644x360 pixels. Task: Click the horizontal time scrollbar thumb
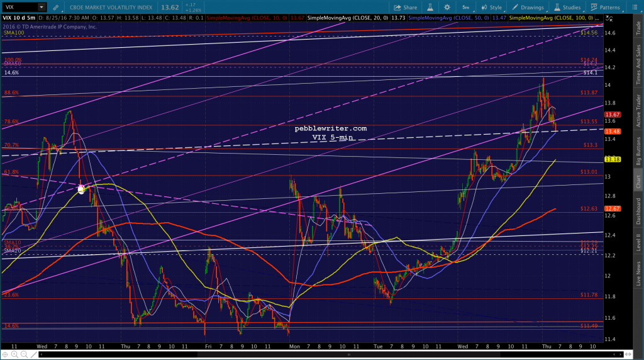pyautogui.click(x=348, y=354)
